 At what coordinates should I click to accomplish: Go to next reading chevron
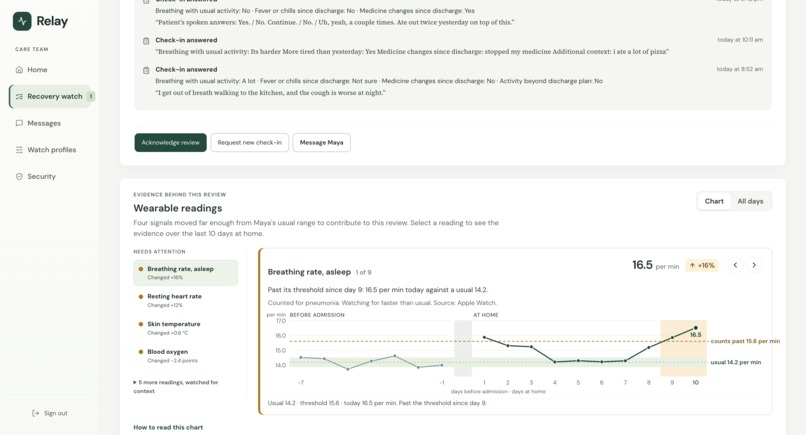(754, 265)
